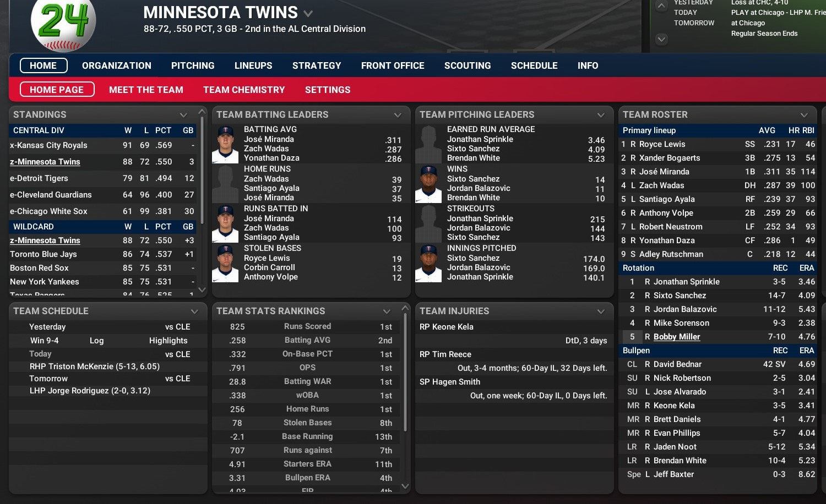Select e-Detroit Tigers standings row

click(x=103, y=178)
